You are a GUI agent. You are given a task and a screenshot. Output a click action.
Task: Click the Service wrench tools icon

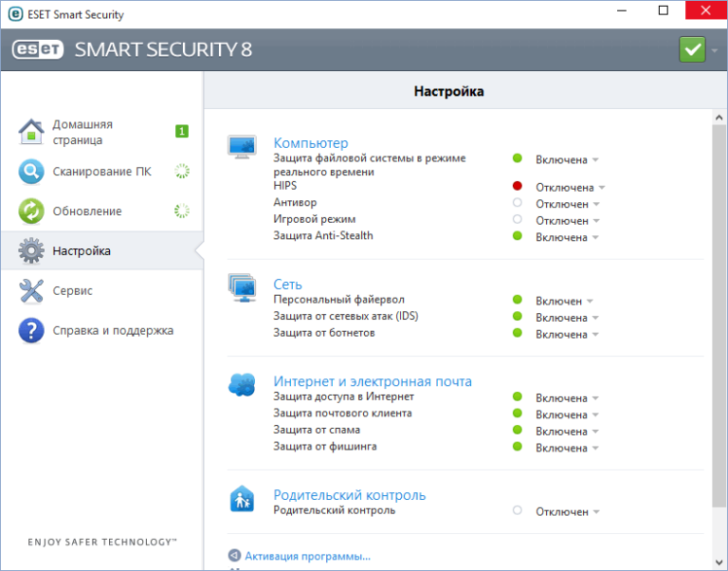tap(31, 290)
